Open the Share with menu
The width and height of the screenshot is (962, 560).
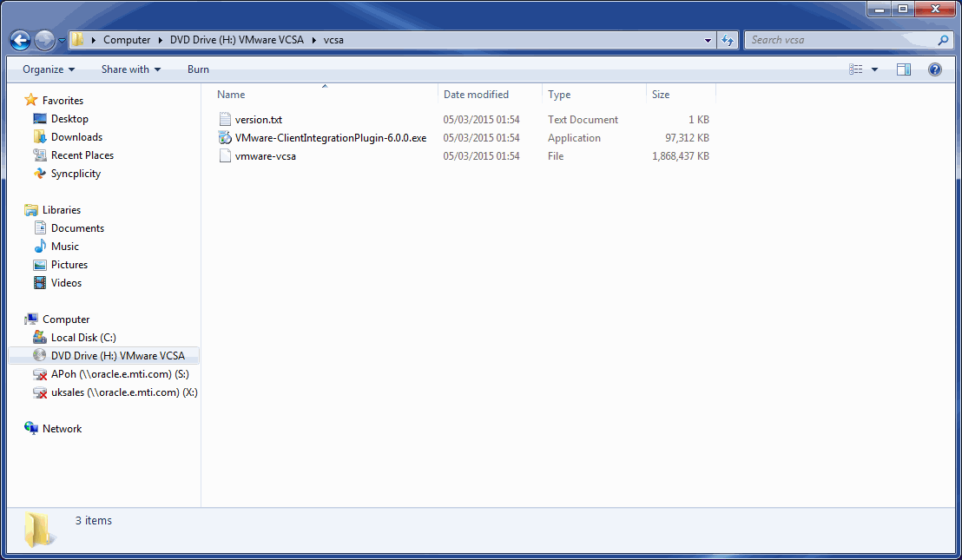130,69
